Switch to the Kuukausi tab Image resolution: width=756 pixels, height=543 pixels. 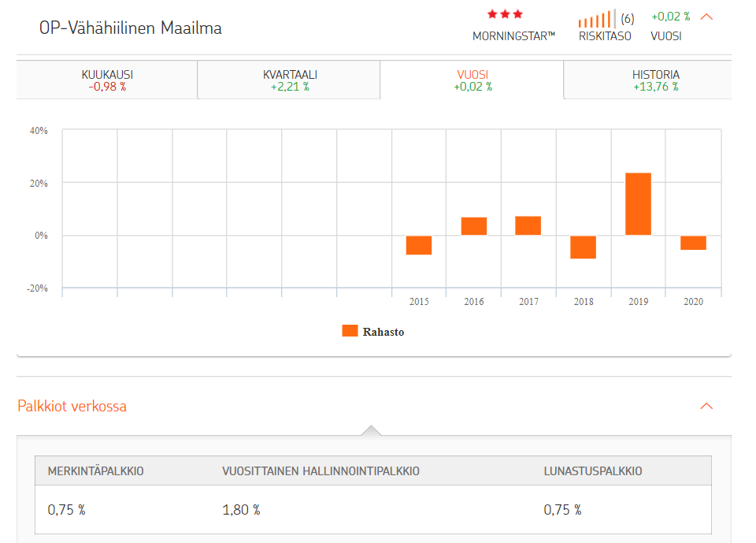tap(107, 80)
